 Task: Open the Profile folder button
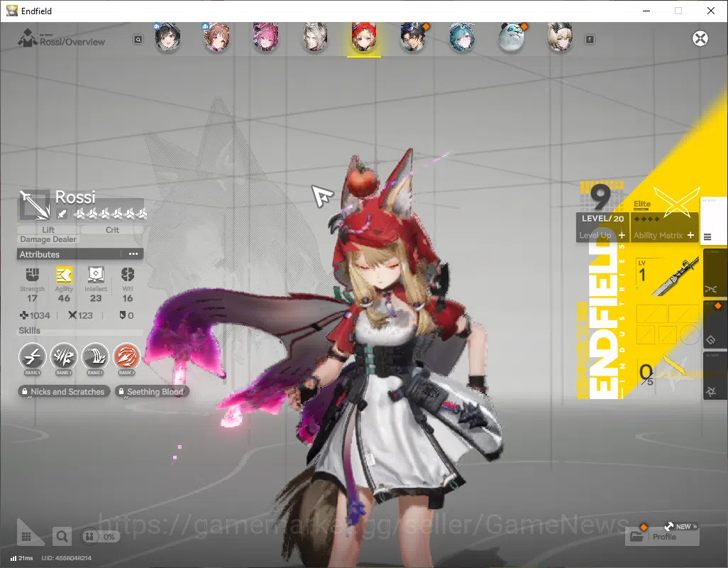click(x=662, y=537)
